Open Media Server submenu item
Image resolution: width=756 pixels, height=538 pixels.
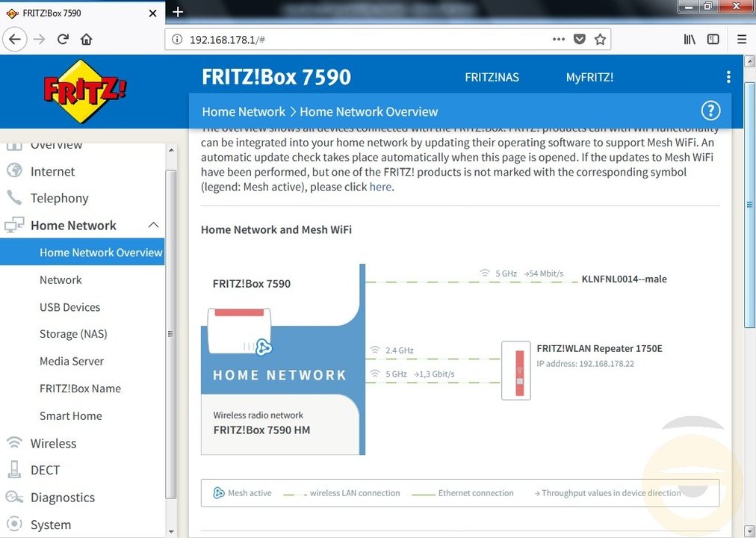[72, 361]
